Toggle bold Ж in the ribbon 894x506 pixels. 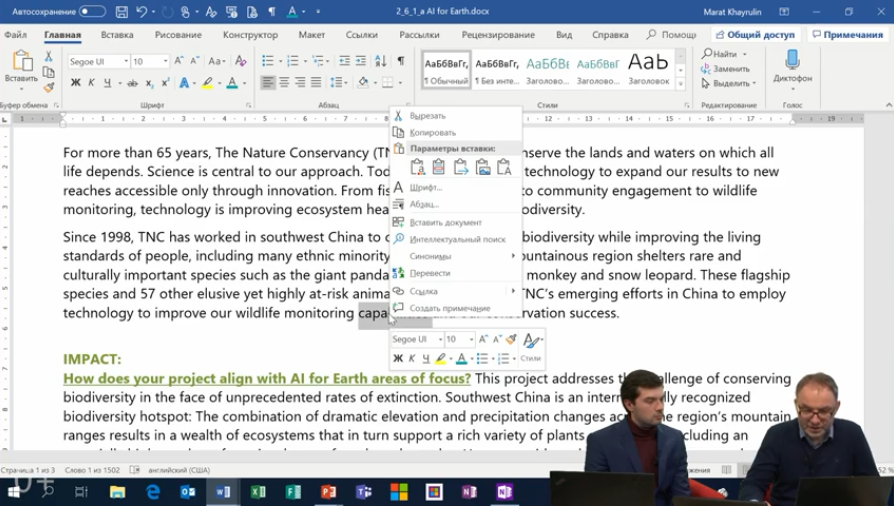tap(75, 83)
